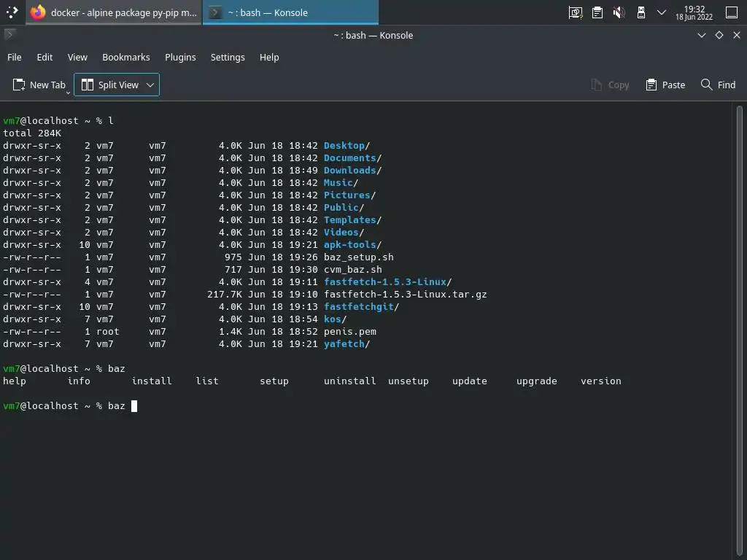
Task: Open the File menu
Action: click(15, 57)
